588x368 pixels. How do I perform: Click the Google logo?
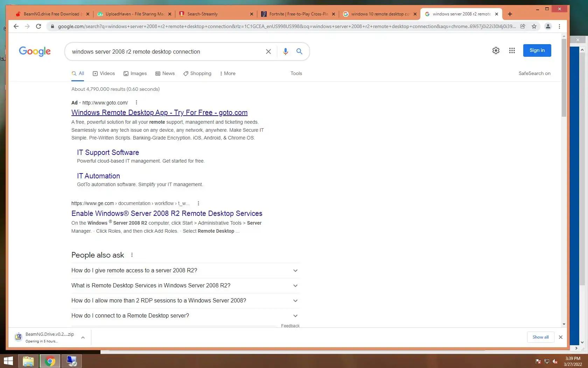tap(35, 51)
